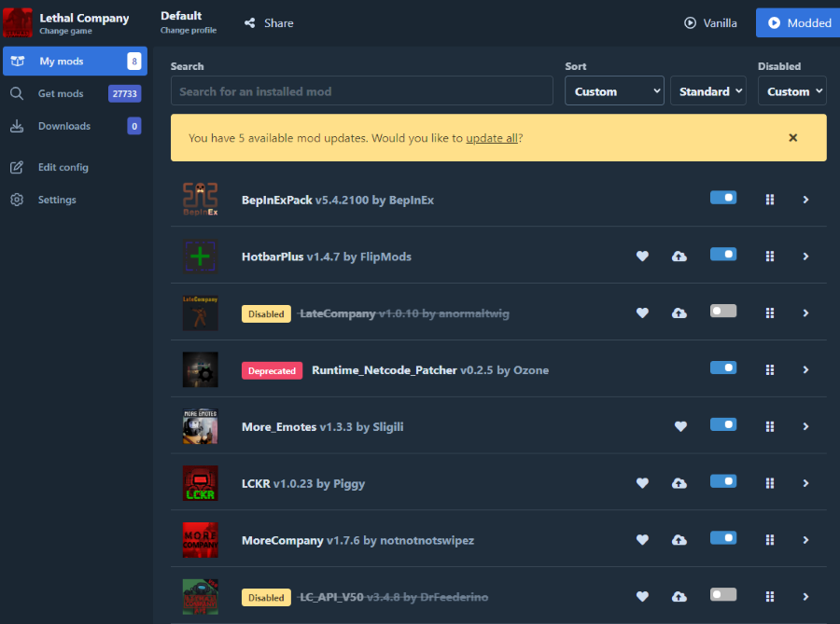Image resolution: width=840 pixels, height=624 pixels.
Task: Focus the installed mod search field
Action: [361, 90]
